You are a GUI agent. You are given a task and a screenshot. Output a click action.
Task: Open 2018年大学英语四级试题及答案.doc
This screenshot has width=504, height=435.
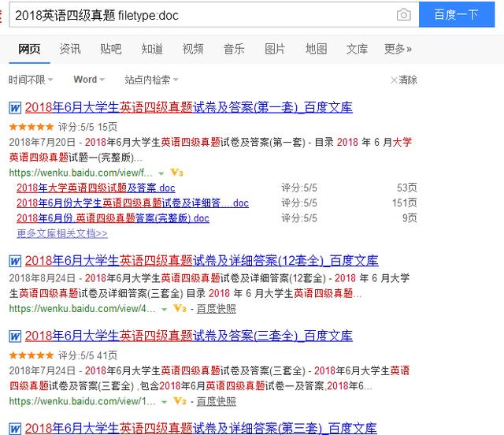(96, 188)
